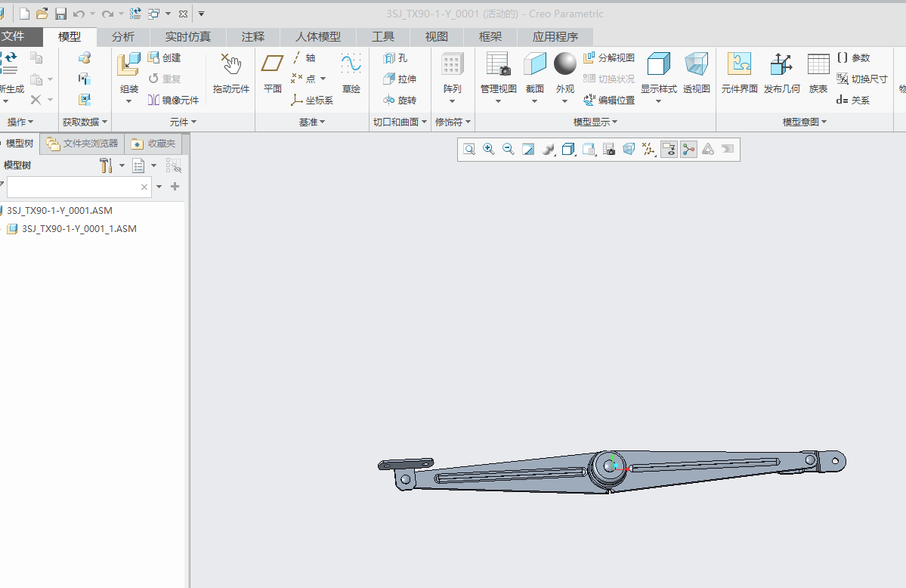Open the 外观 appearance dropdown arrow
The image size is (906, 588).
click(564, 102)
